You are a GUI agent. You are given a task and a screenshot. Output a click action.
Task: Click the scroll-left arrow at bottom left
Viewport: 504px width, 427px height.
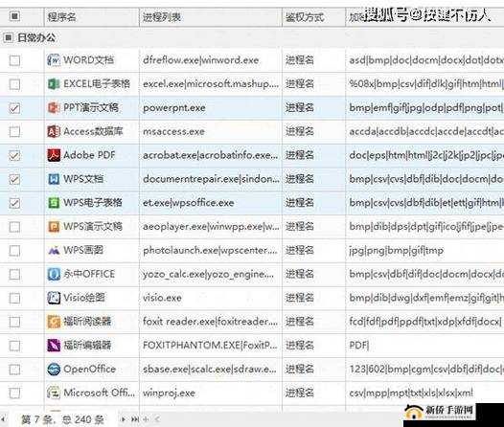(3, 419)
